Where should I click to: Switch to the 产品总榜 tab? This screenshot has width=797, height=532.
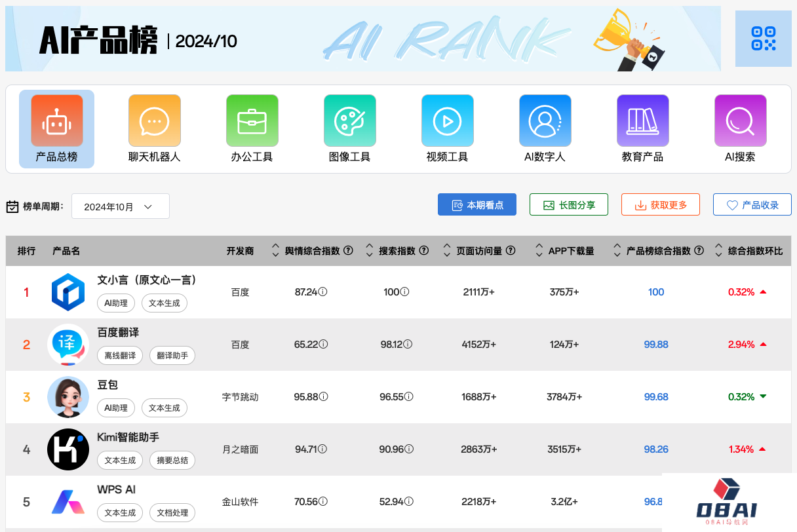tap(56, 129)
